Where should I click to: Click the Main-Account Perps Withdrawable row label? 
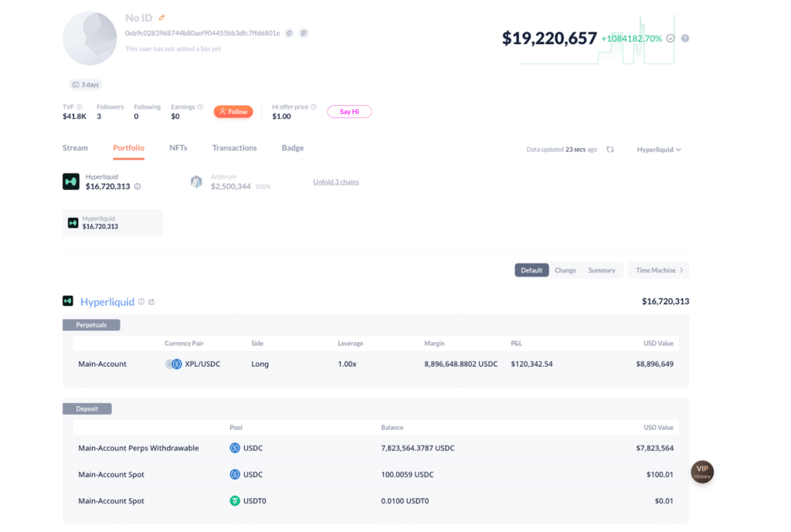pyautogui.click(x=139, y=448)
